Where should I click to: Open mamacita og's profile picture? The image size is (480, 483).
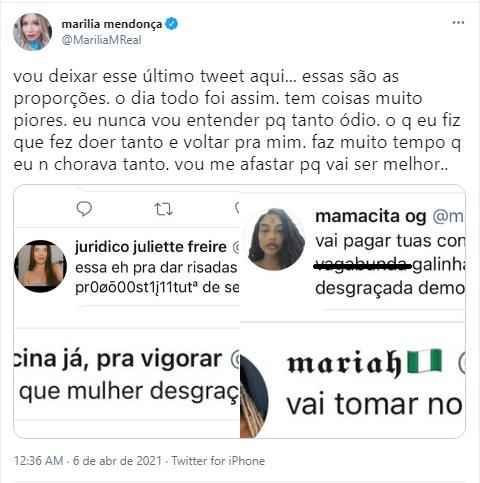[x=275, y=239]
